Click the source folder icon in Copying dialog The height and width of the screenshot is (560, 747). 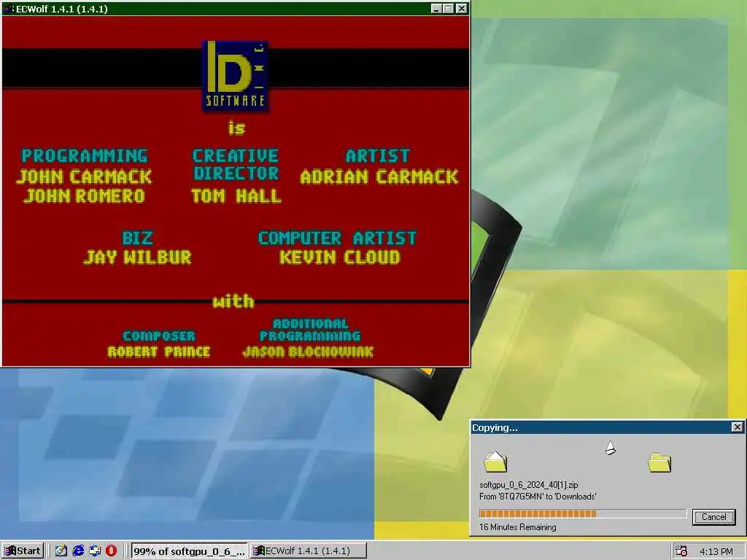[495, 462]
